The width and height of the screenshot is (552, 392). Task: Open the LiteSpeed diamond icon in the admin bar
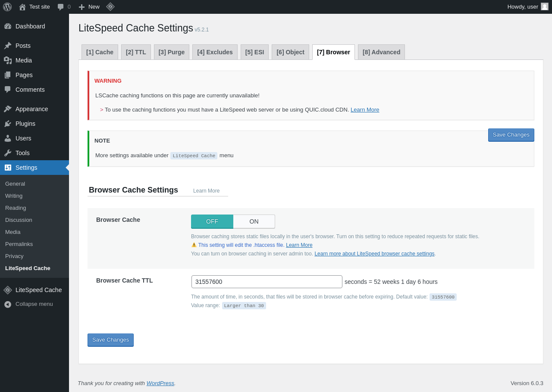point(110,7)
